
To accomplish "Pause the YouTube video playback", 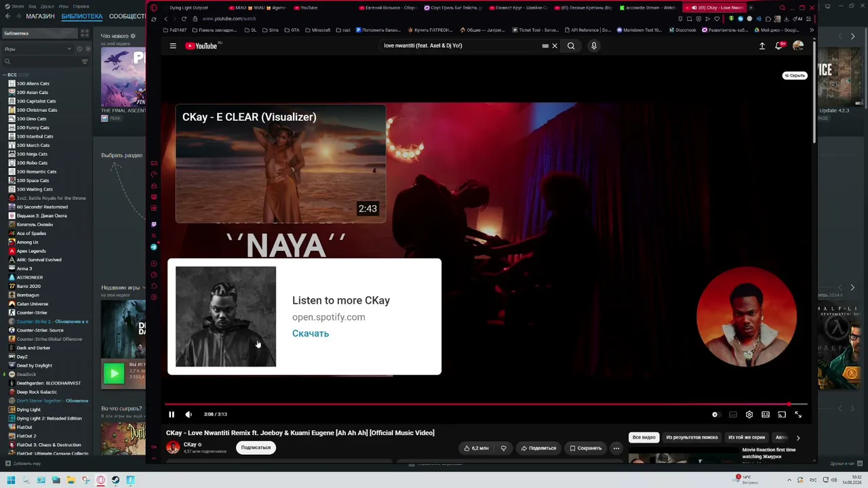I will click(x=172, y=414).
